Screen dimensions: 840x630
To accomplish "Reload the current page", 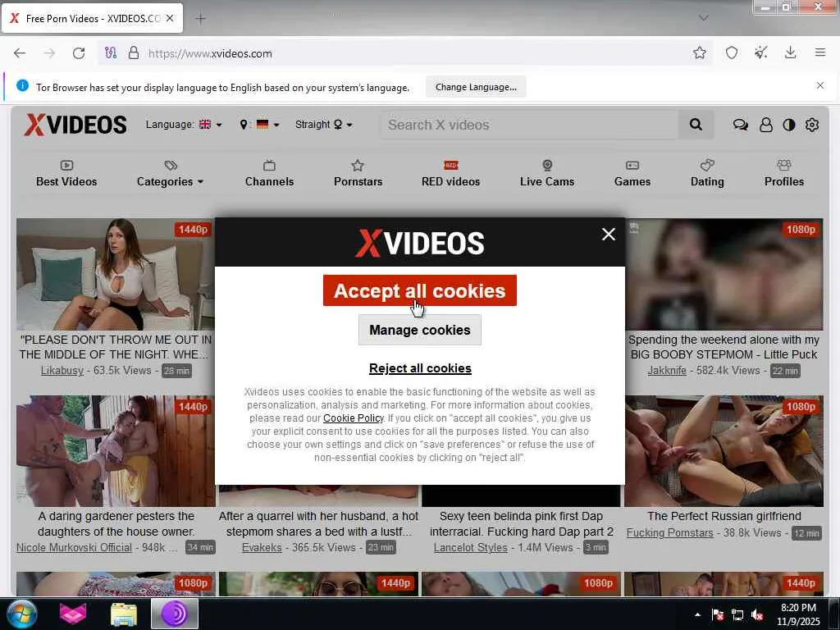I will [79, 53].
